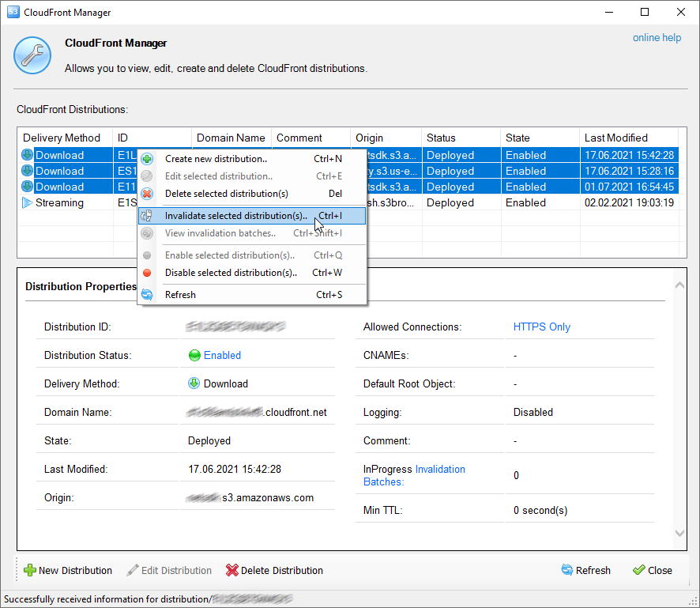700x608 pixels.
Task: Click the New Distribution button
Action: (68, 571)
